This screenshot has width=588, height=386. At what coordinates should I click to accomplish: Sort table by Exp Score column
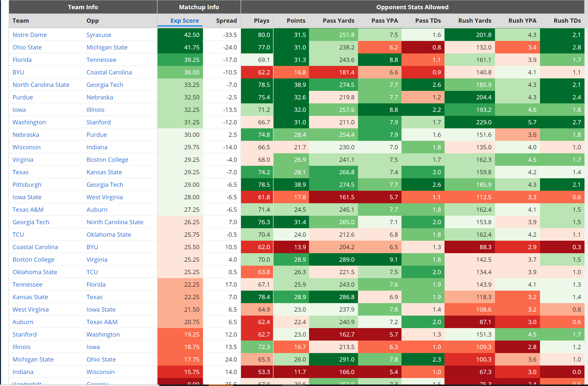click(184, 21)
